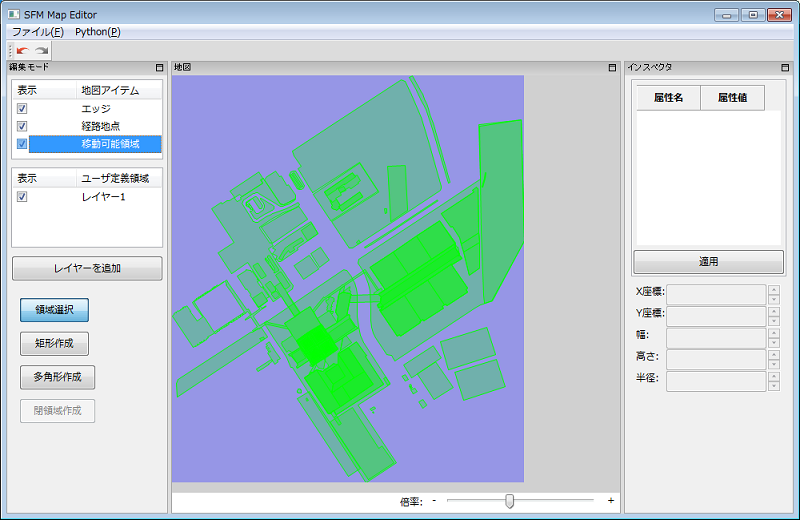Increase the X座標 value with the up arrow

click(773, 290)
